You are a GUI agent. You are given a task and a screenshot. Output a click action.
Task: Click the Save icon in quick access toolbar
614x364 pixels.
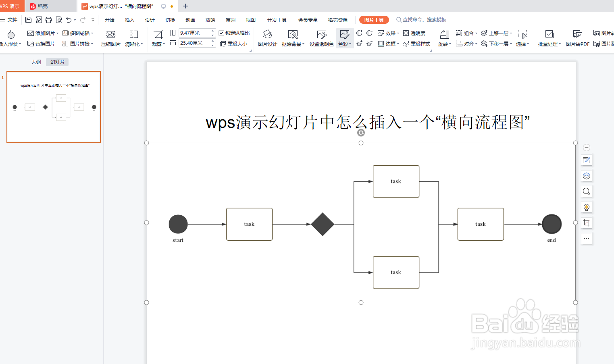[28, 20]
